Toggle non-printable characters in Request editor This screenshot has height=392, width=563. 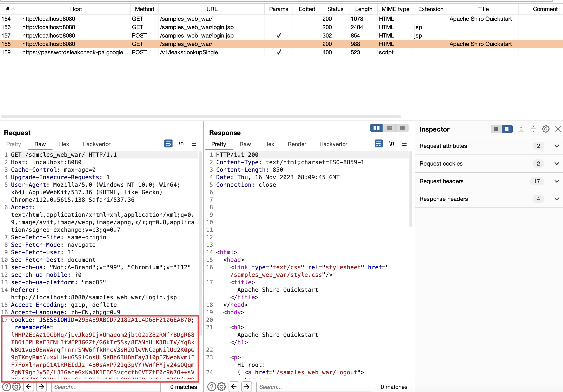point(181,143)
